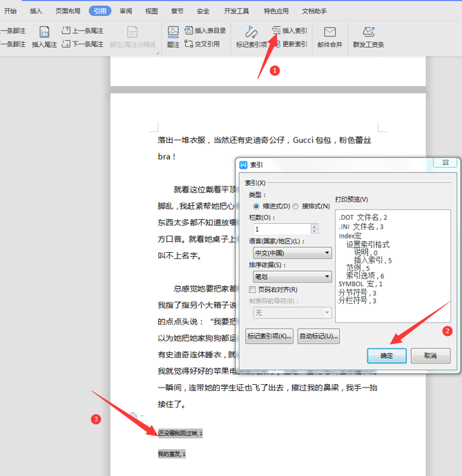Switch to the 开始 tab
The image size is (462, 476).
10,11
